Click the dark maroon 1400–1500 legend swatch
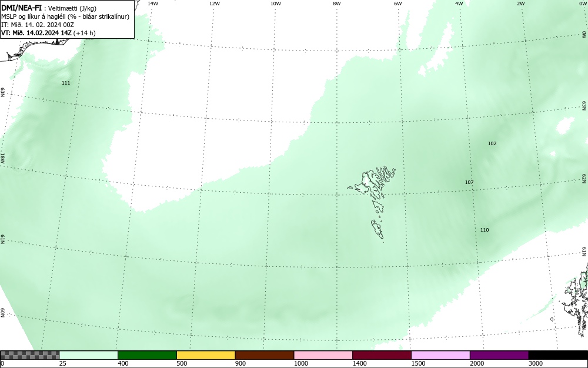This screenshot has width=588, height=368. tap(382, 355)
